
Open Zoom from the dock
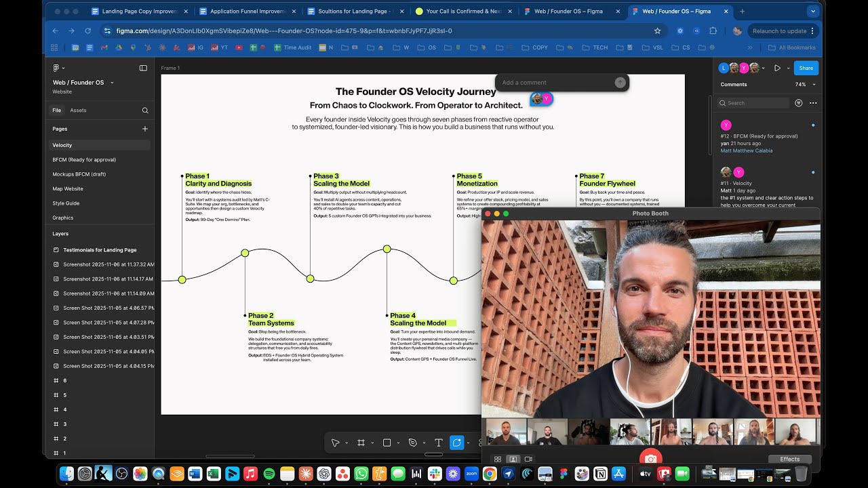coord(471,474)
